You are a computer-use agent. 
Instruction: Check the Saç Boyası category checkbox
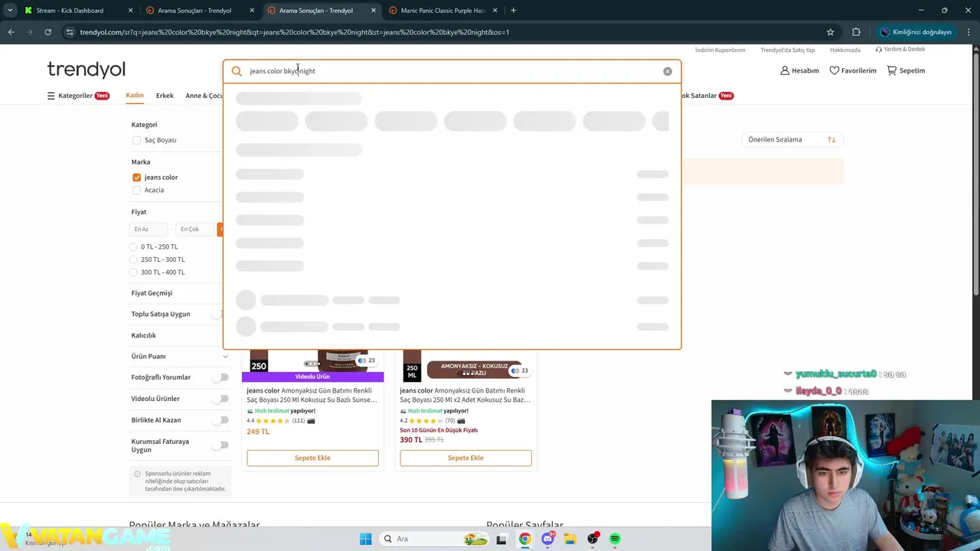(x=136, y=140)
